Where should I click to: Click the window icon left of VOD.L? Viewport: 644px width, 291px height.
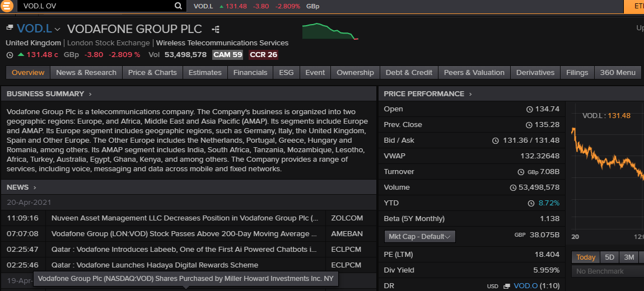pos(10,27)
